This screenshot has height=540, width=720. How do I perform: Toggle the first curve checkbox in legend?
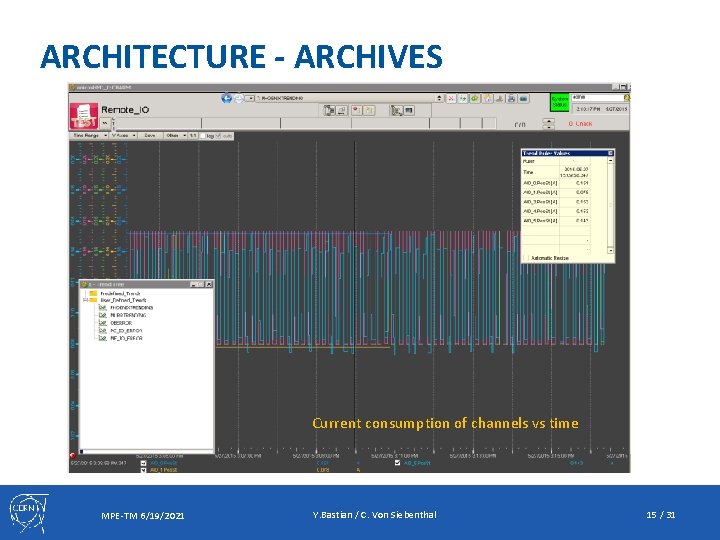coord(143,463)
